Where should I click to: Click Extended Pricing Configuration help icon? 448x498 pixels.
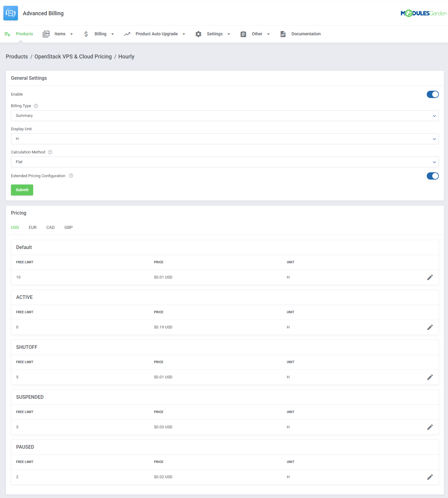point(71,176)
